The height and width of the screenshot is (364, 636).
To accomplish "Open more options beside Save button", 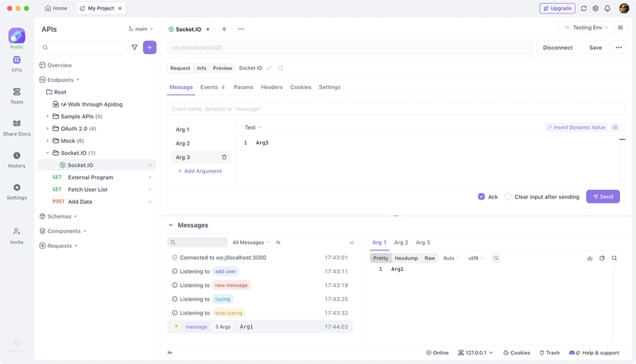I will click(619, 48).
